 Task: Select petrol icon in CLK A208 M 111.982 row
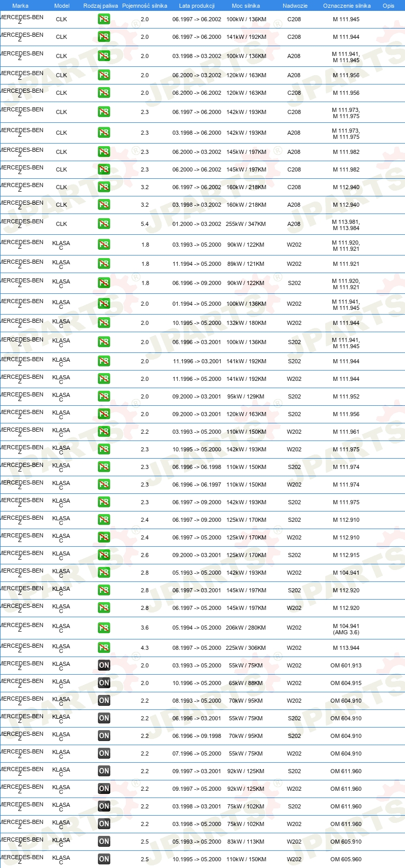[x=104, y=152]
